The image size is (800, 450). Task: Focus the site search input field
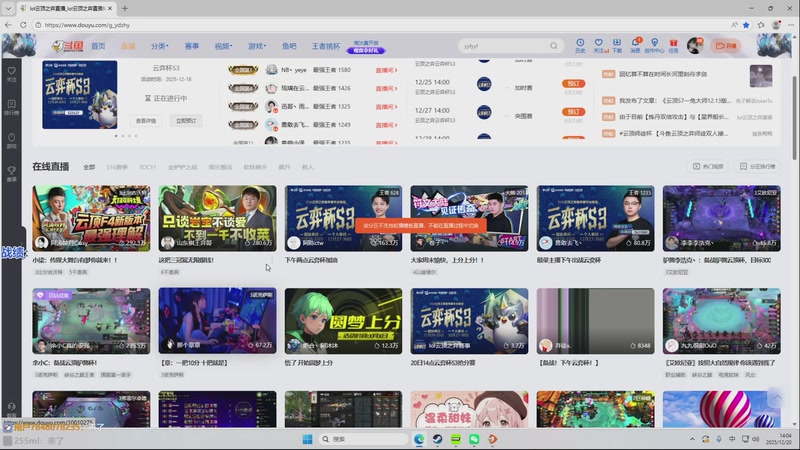[x=503, y=46]
